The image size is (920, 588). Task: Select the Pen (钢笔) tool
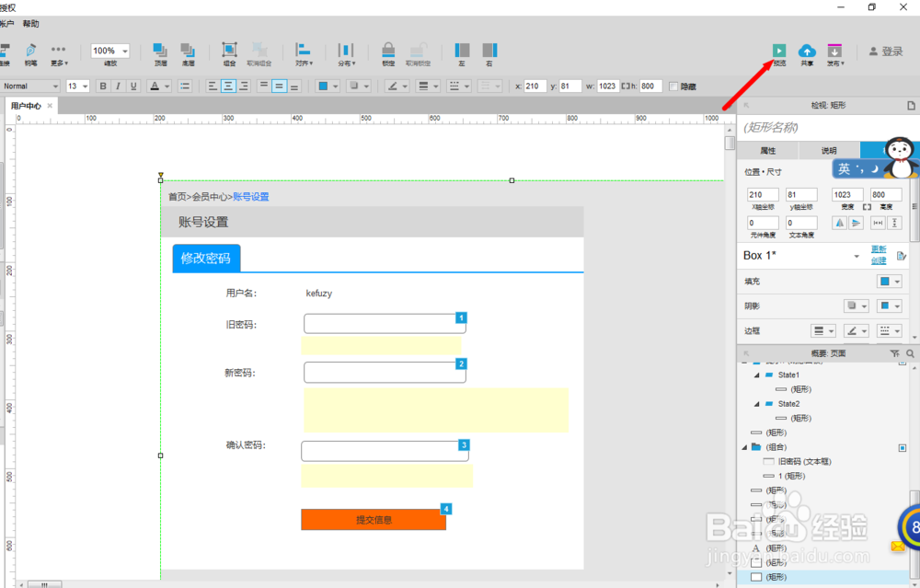point(30,50)
